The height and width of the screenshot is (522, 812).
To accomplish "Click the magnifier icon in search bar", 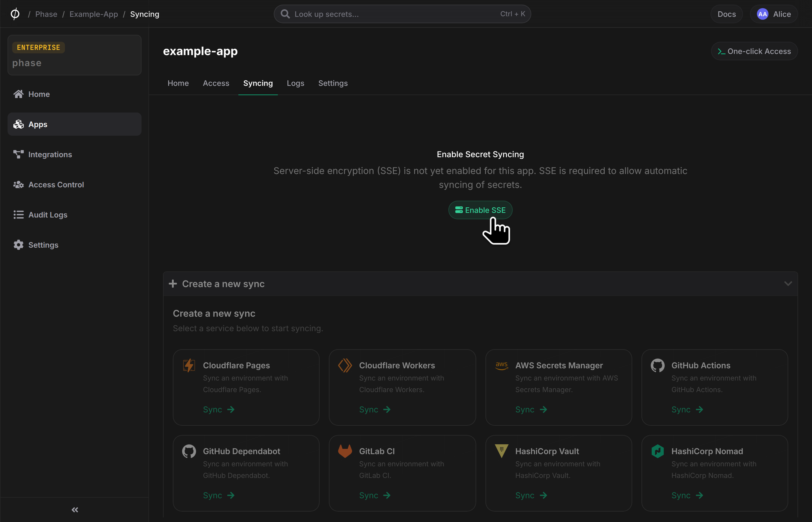I will pos(285,14).
